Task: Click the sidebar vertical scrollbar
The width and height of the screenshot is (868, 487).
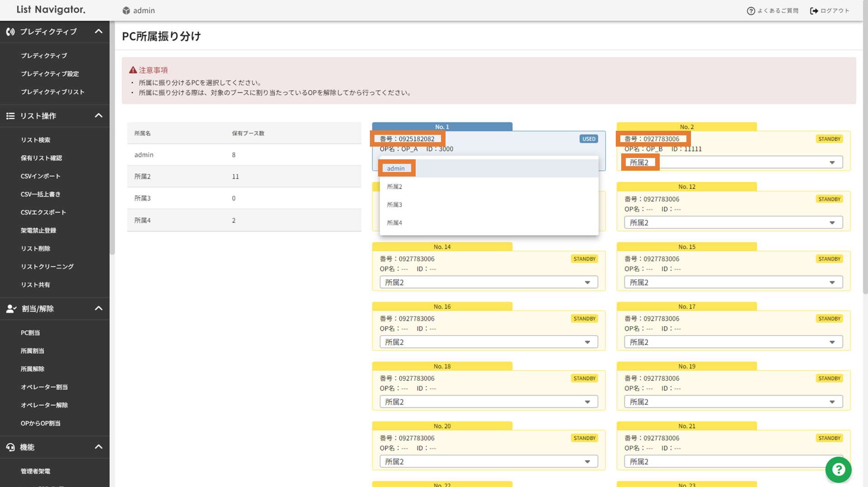Action: point(112,136)
